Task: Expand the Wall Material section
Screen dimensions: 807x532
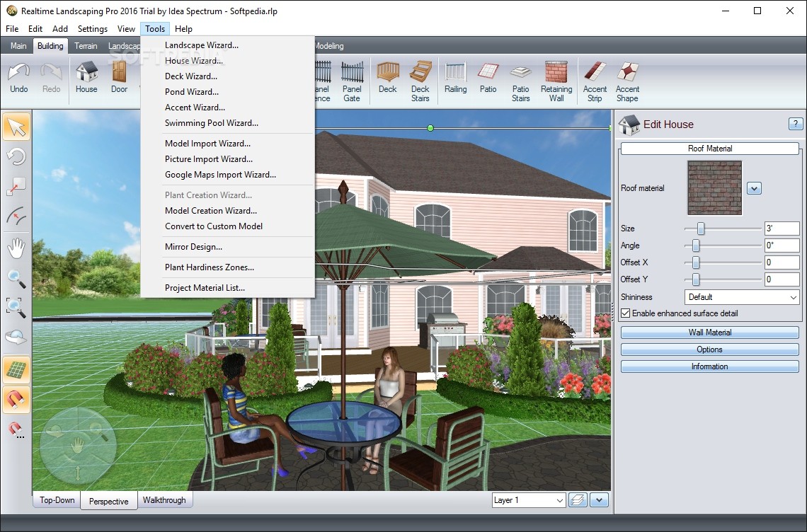Action: (710, 332)
